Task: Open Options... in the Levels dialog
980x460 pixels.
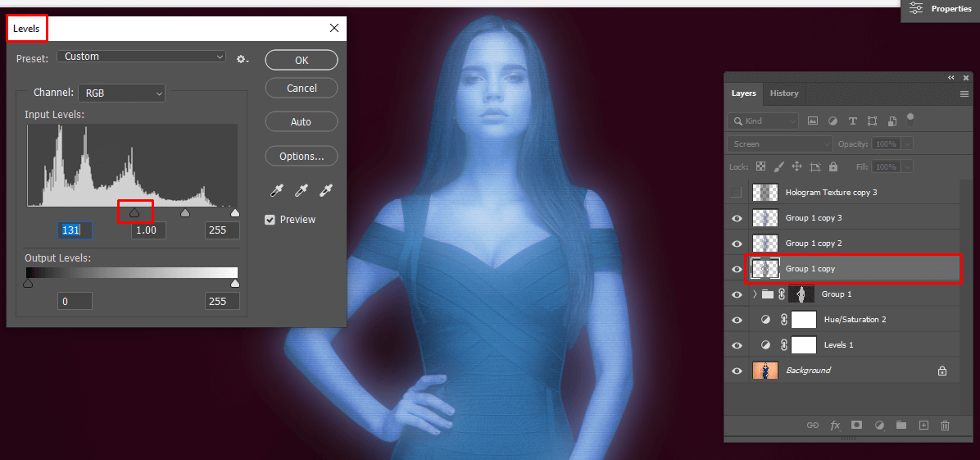Action: (302, 157)
